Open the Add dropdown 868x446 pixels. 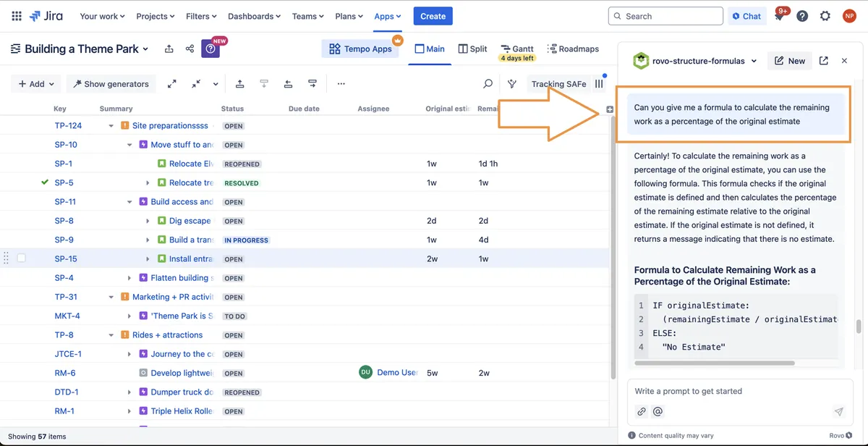click(36, 84)
